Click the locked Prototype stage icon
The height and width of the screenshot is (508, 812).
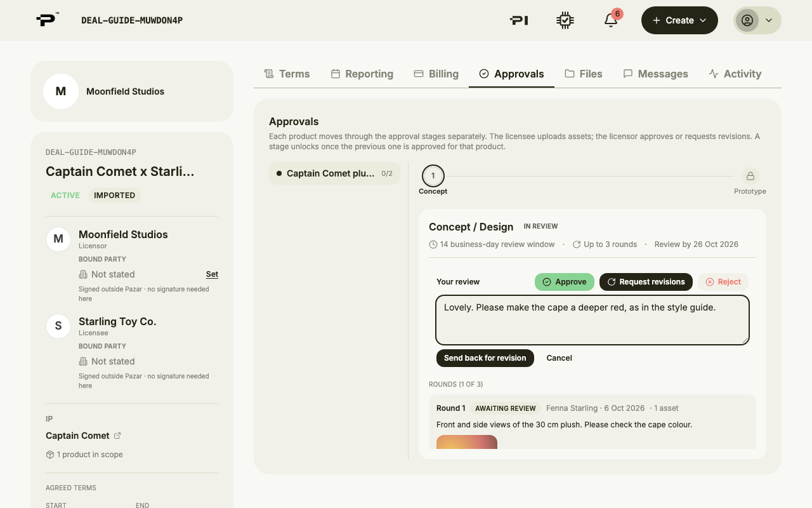pos(750,176)
